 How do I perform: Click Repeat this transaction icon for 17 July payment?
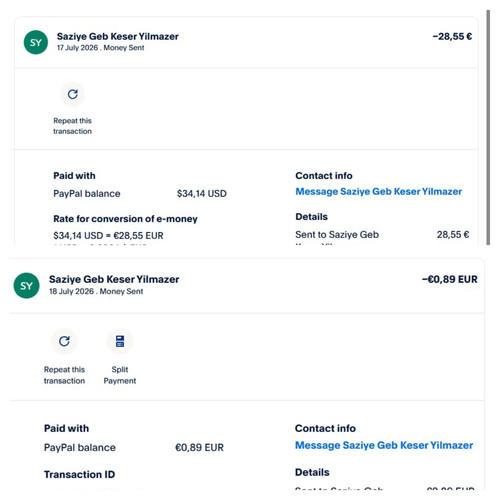pyautogui.click(x=72, y=94)
